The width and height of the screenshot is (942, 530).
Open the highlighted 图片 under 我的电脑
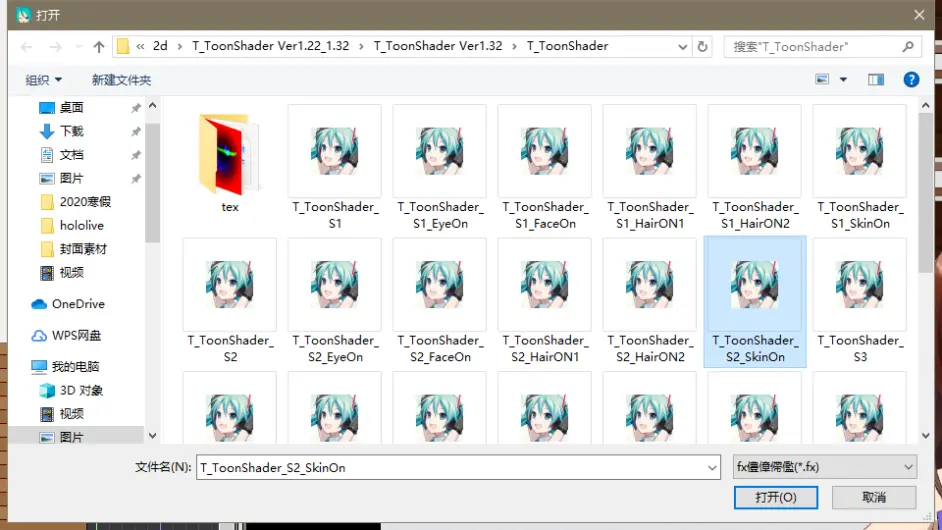[71, 437]
